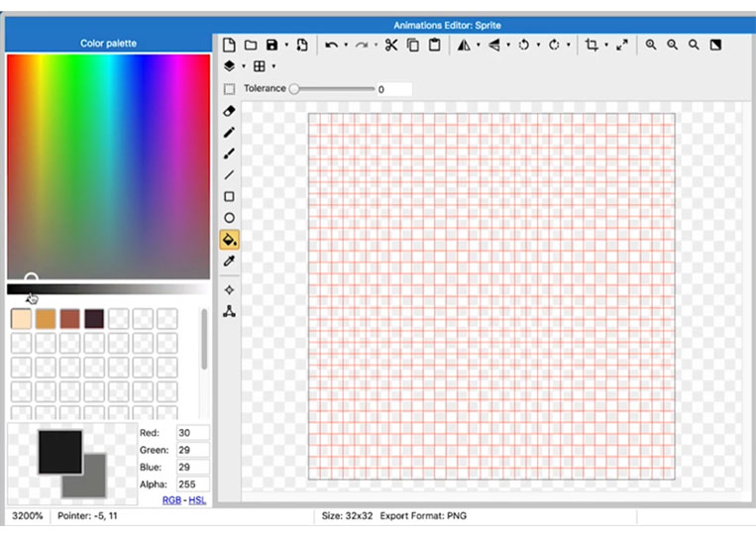
Task: Toggle the canvas background contrast icon
Action: [x=715, y=45]
